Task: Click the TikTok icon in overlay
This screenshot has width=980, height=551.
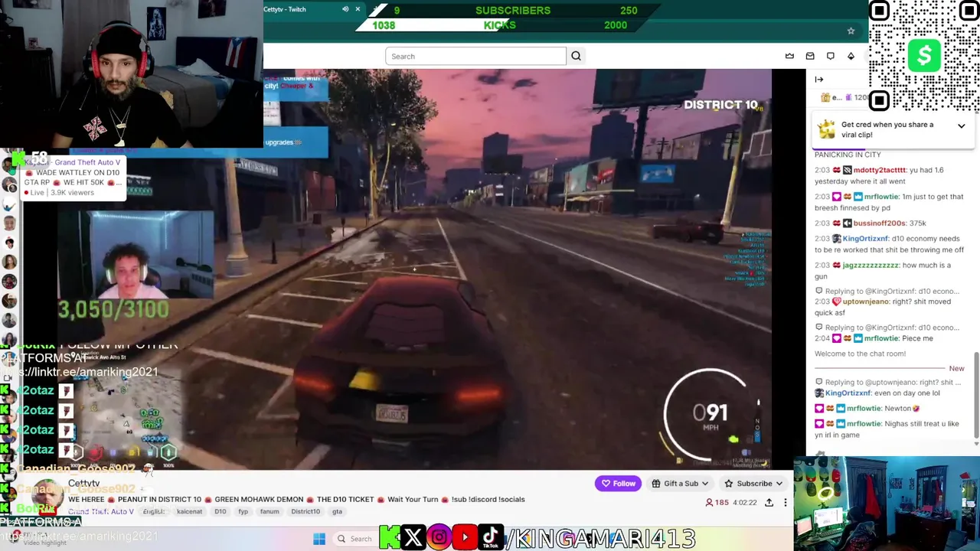Action: point(491,538)
